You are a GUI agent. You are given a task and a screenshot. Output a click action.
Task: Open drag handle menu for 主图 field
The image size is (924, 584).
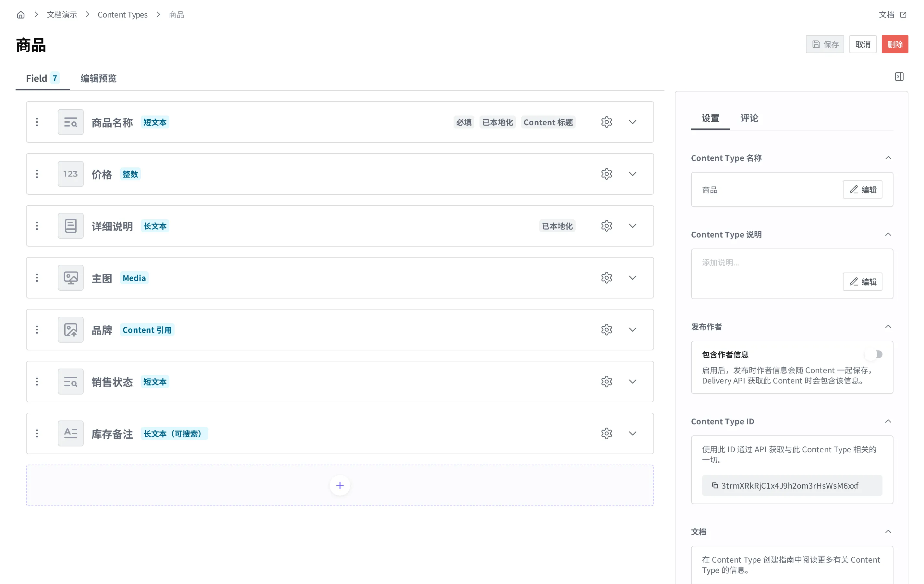(37, 278)
